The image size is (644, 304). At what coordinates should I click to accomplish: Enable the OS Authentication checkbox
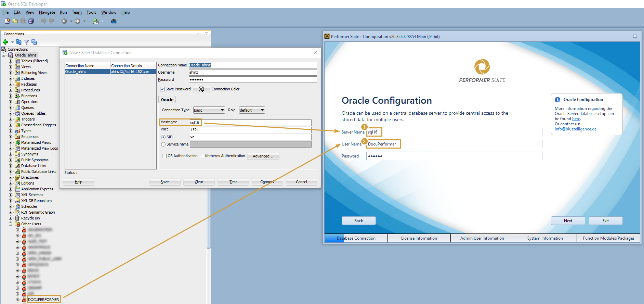coord(165,156)
